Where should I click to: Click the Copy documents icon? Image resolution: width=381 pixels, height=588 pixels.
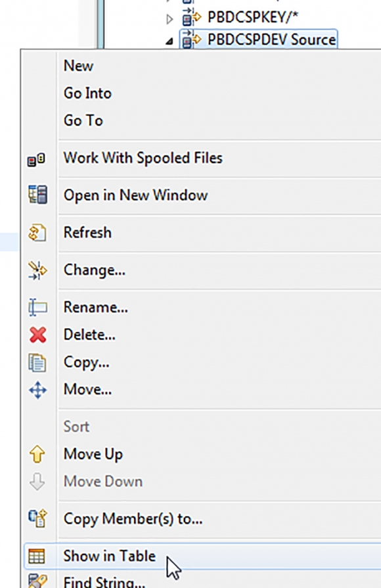click(x=37, y=362)
